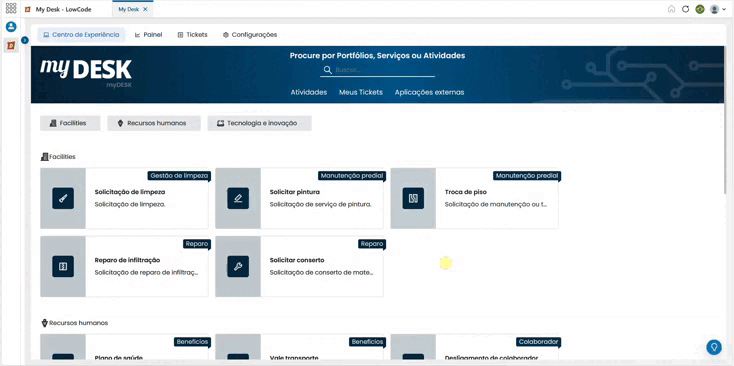This screenshot has height=366, width=734.
Task: Click the Solicitar pintura paint icon
Action: tap(238, 198)
